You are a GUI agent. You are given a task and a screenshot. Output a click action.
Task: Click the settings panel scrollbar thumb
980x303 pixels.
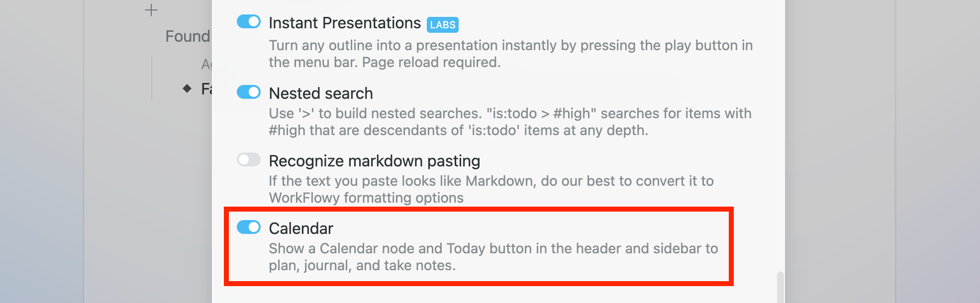coord(780,287)
